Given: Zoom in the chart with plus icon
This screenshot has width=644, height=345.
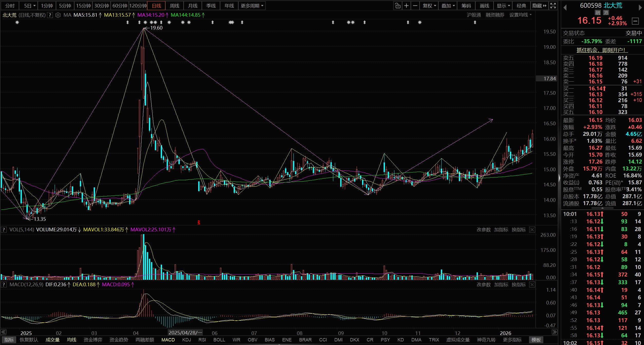Looking at the screenshot, I should tap(406, 6).
